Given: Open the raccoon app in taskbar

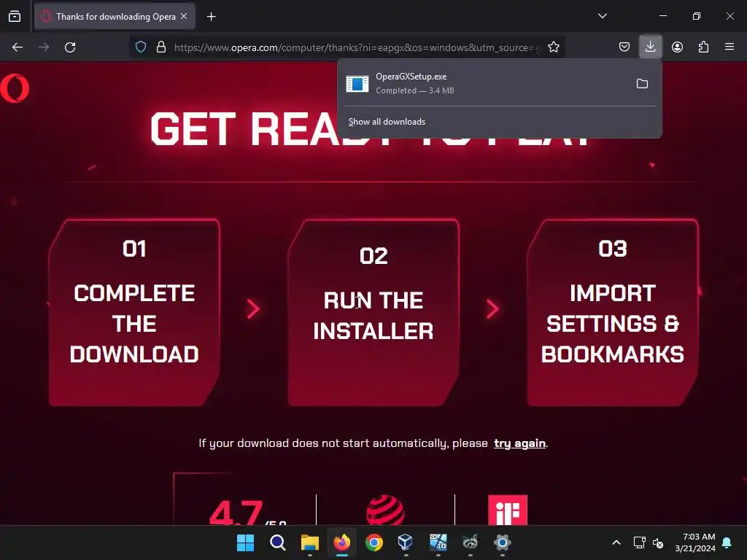Looking at the screenshot, I should [x=471, y=542].
